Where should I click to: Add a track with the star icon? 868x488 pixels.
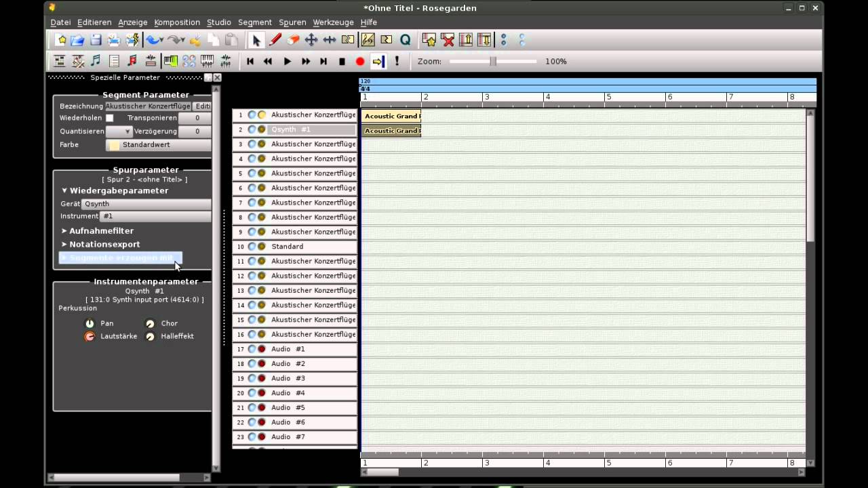pos(429,40)
